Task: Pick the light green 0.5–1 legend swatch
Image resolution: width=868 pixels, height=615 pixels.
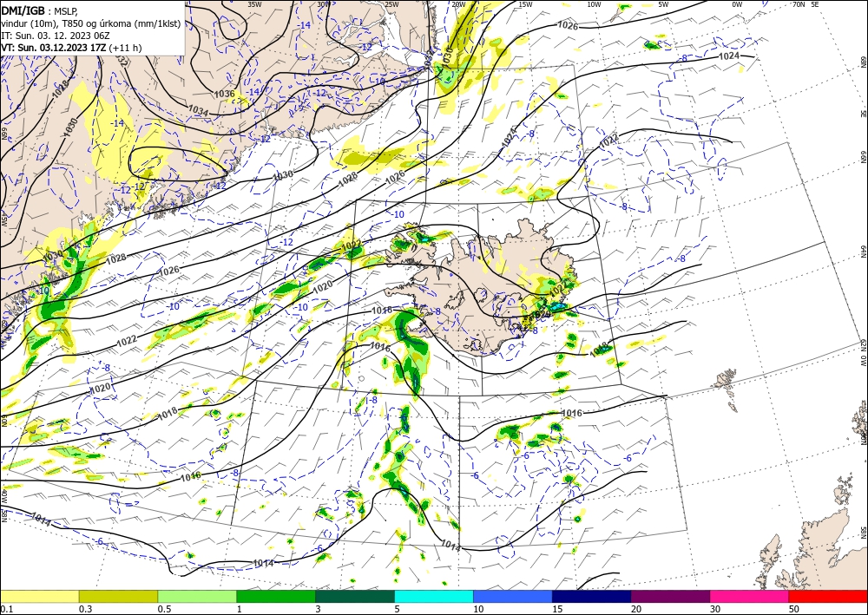Action: tap(197, 596)
